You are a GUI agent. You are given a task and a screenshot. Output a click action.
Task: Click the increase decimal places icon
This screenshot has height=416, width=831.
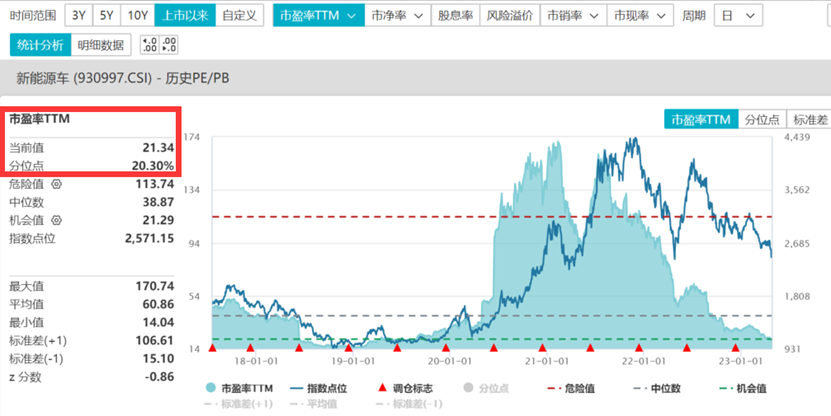pyautogui.click(x=149, y=44)
